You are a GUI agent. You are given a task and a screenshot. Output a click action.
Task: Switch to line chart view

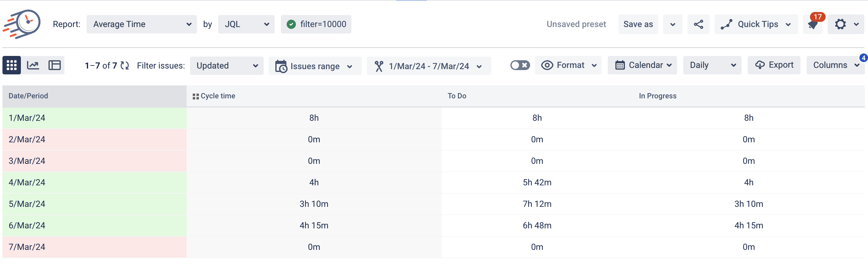coord(33,65)
